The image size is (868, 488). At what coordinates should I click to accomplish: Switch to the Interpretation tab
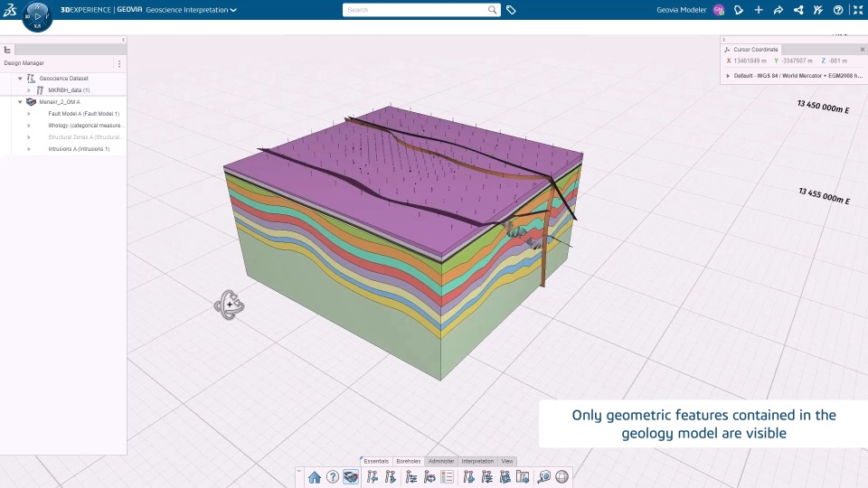[x=477, y=462]
